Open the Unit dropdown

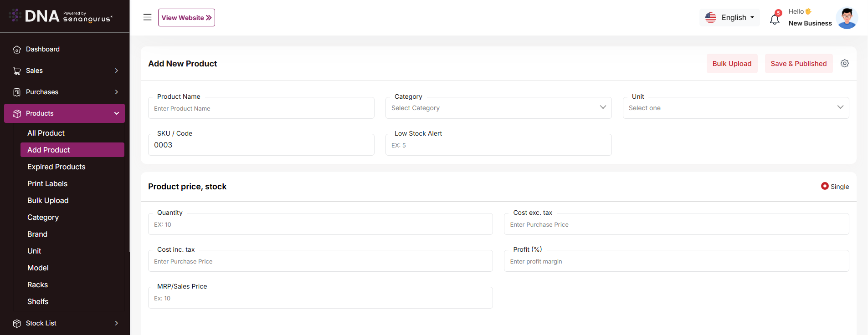tap(735, 108)
